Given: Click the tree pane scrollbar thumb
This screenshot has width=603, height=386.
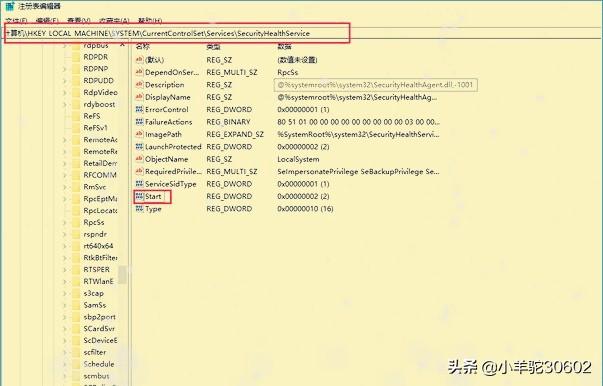Looking at the screenshot, I should 122,275.
